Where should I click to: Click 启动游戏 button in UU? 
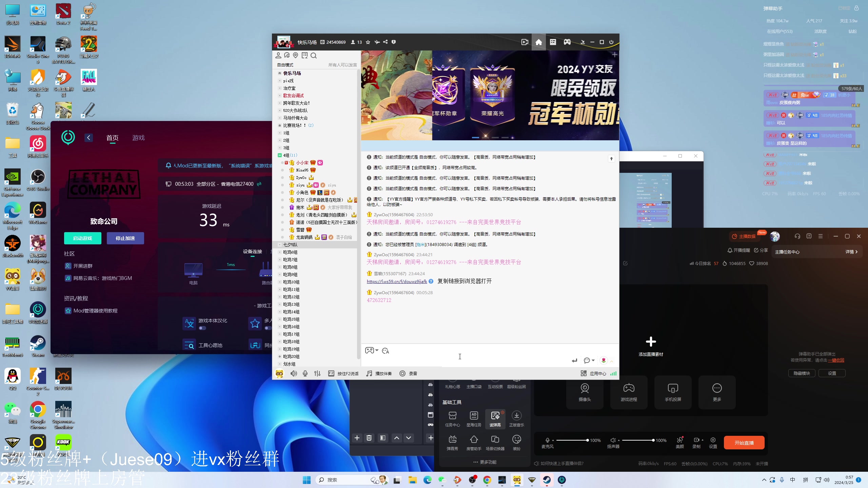(82, 238)
